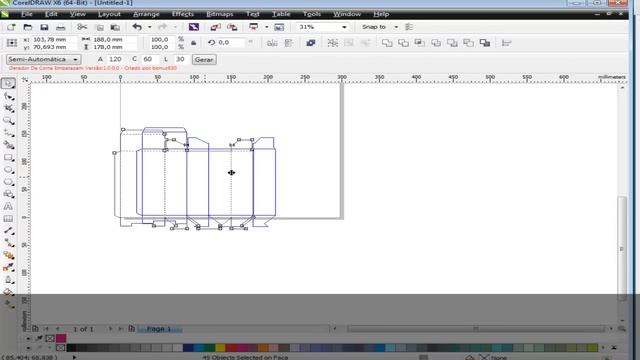640x360 pixels.
Task: Expand the Undo history arrow
Action: pos(149,27)
